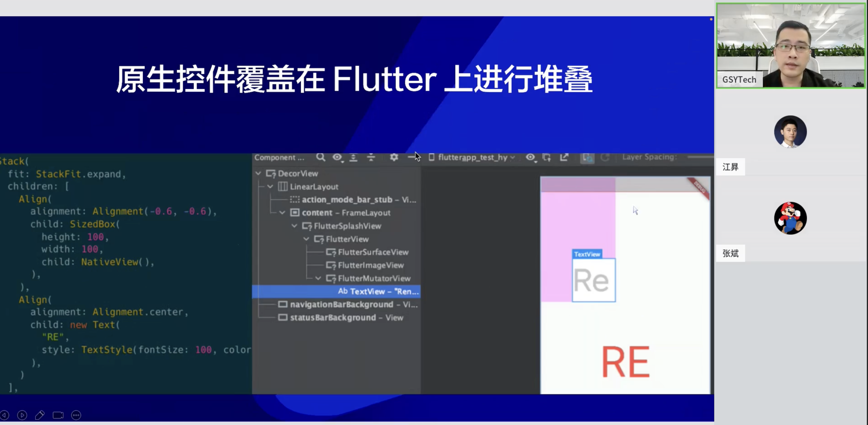Click the FlutterSurfaceView node icon
Screen dimensions: 868x425
[331, 253]
